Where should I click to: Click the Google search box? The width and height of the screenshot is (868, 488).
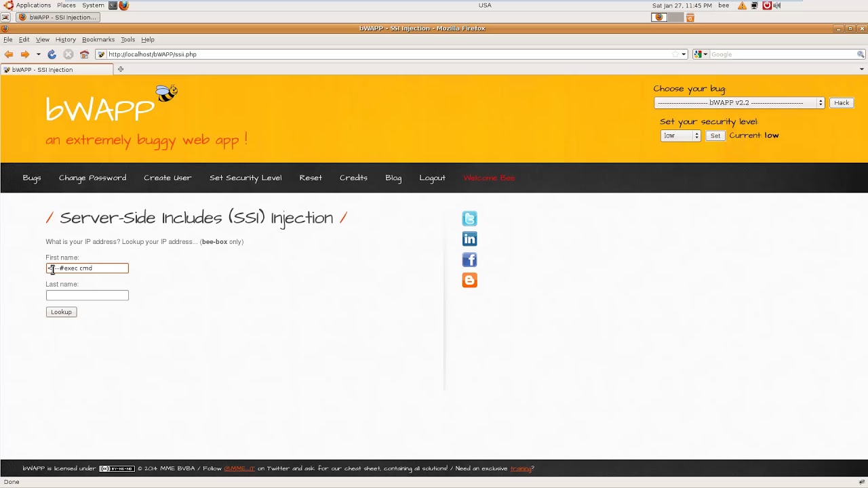[x=783, y=54]
